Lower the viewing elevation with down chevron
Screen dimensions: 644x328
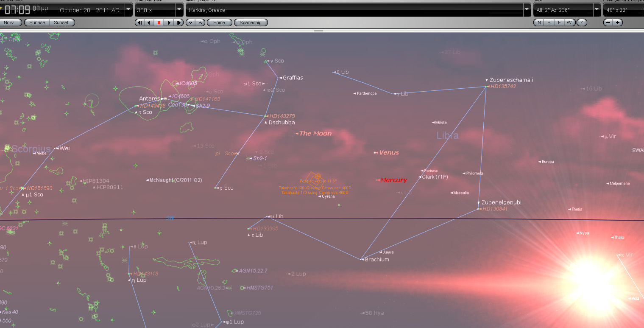(190, 22)
